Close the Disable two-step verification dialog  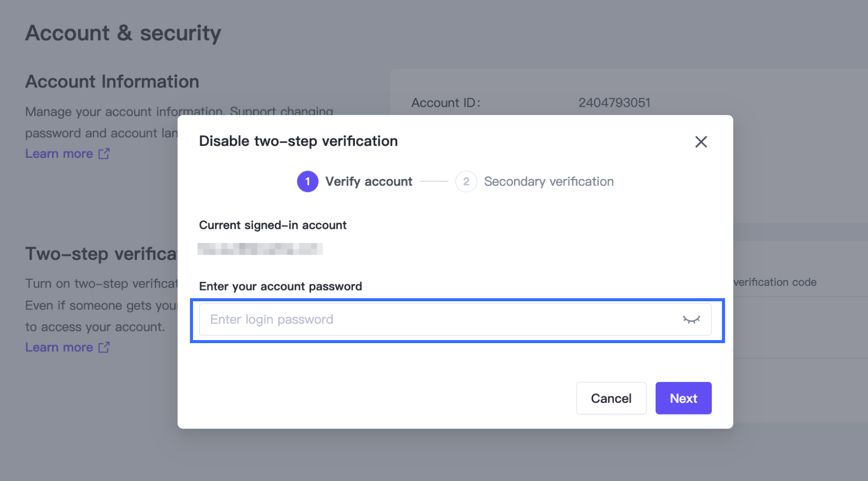(x=701, y=142)
